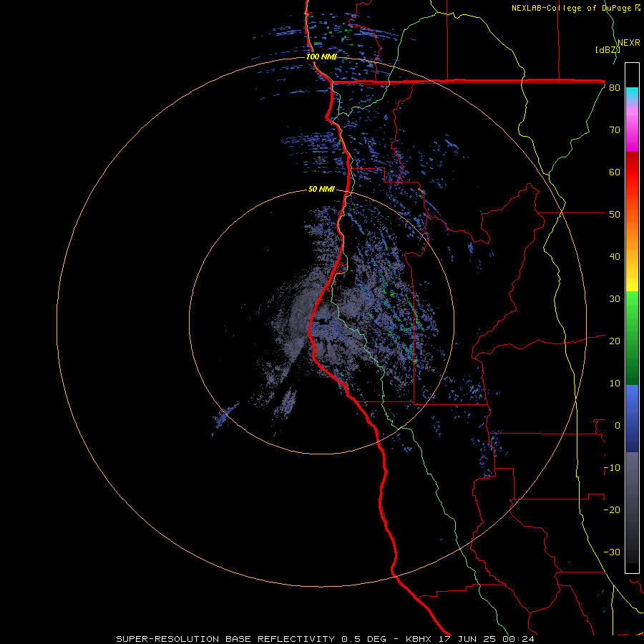Click the Super-Resolution Base Reflectivity caption
644x644 pixels.
pos(251,639)
